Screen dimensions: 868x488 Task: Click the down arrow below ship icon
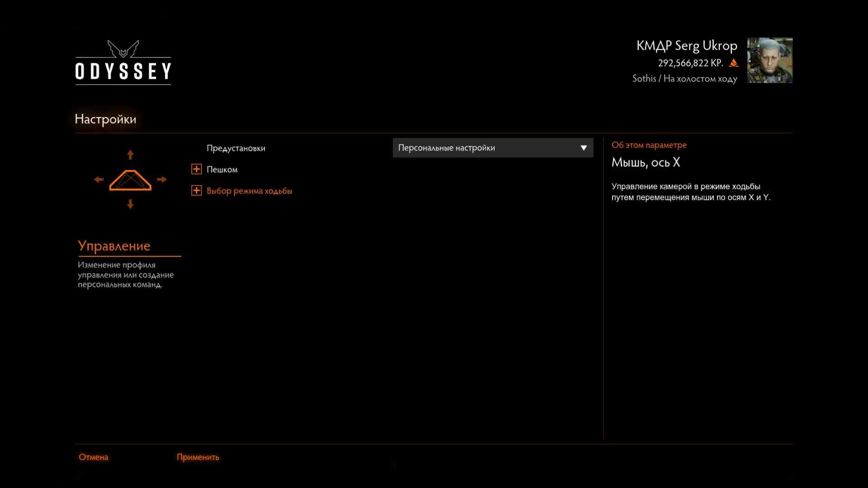tap(130, 204)
